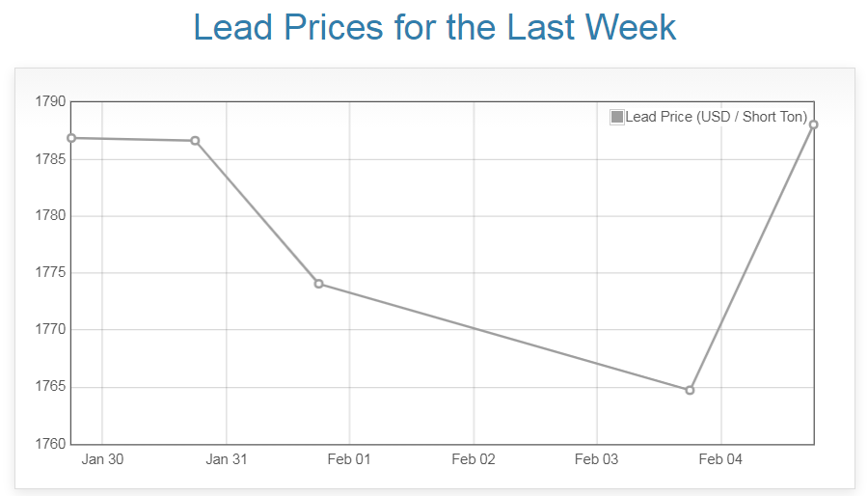The height and width of the screenshot is (496, 868).
Task: Click the 1790 y-axis value
Action: tap(50, 101)
